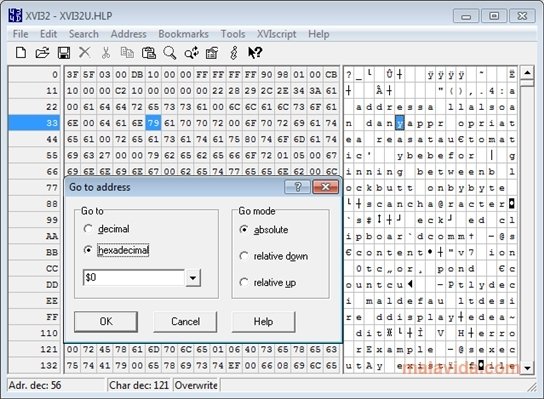The image size is (544, 399).
Task: Click the Cut scissors icon
Action: click(x=106, y=53)
